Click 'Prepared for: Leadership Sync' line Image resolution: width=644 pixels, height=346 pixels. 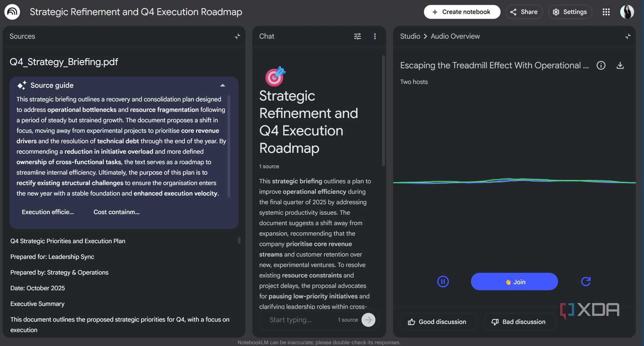(52, 257)
